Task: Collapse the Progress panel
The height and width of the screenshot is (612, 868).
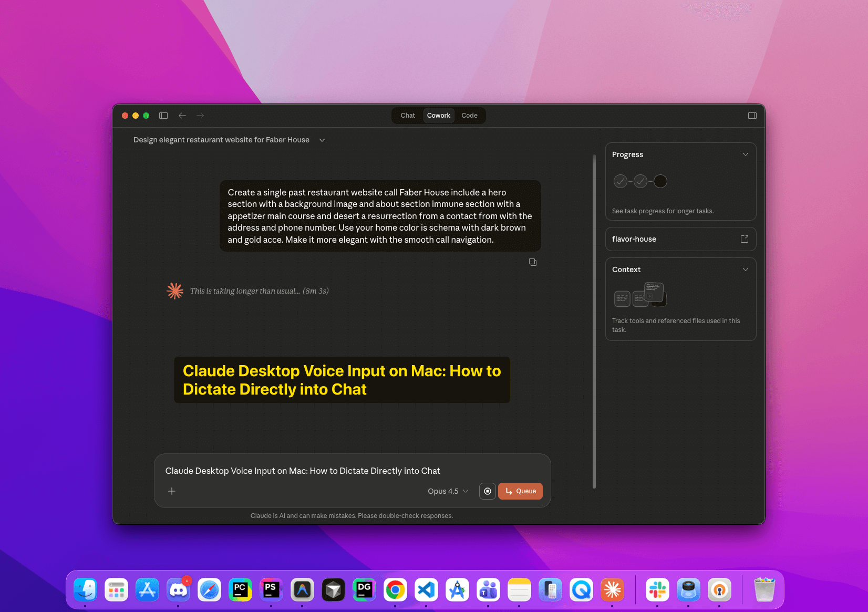Action: (746, 154)
